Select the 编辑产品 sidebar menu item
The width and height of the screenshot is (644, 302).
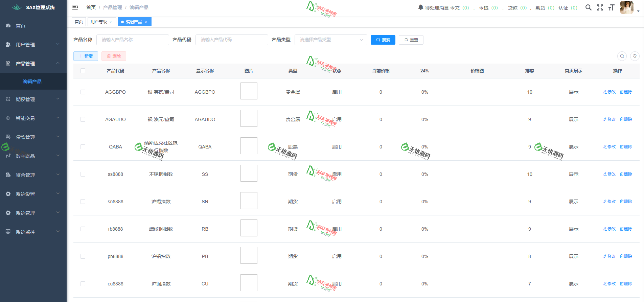click(x=32, y=82)
